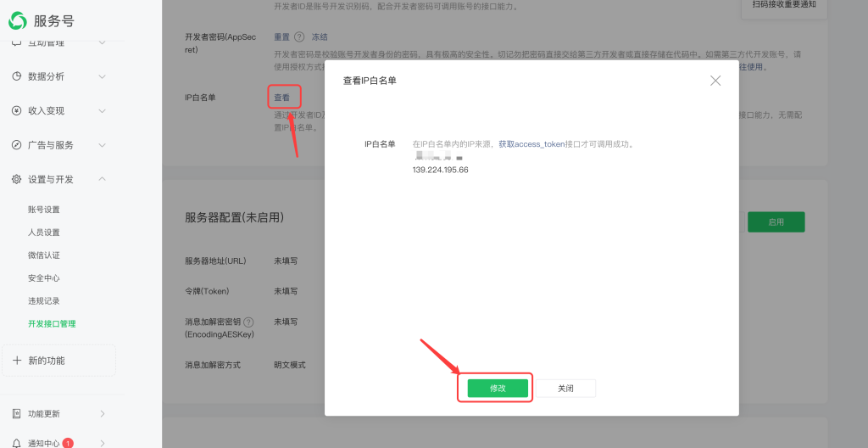Click the 数据分析 menu label

click(x=46, y=76)
